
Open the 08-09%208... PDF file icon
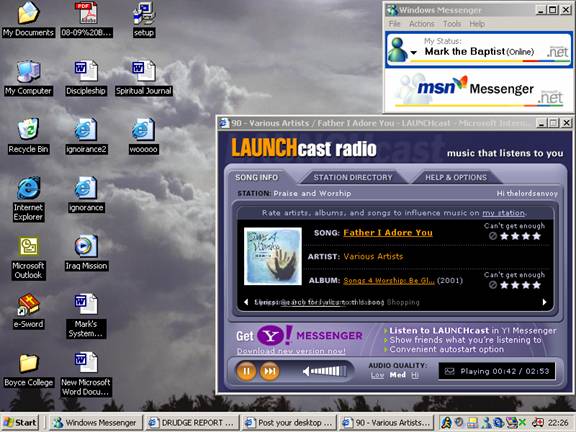click(x=87, y=19)
